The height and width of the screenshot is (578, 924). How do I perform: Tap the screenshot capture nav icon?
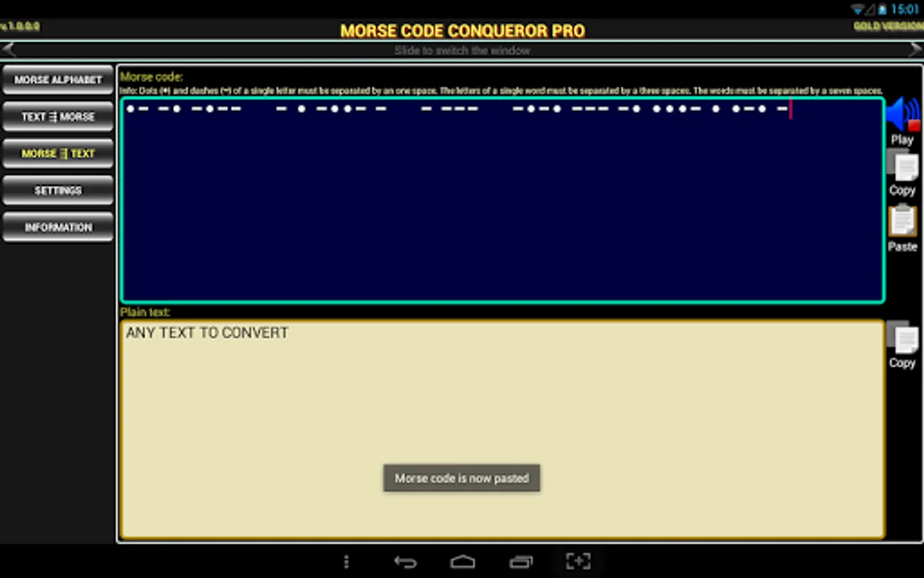578,561
